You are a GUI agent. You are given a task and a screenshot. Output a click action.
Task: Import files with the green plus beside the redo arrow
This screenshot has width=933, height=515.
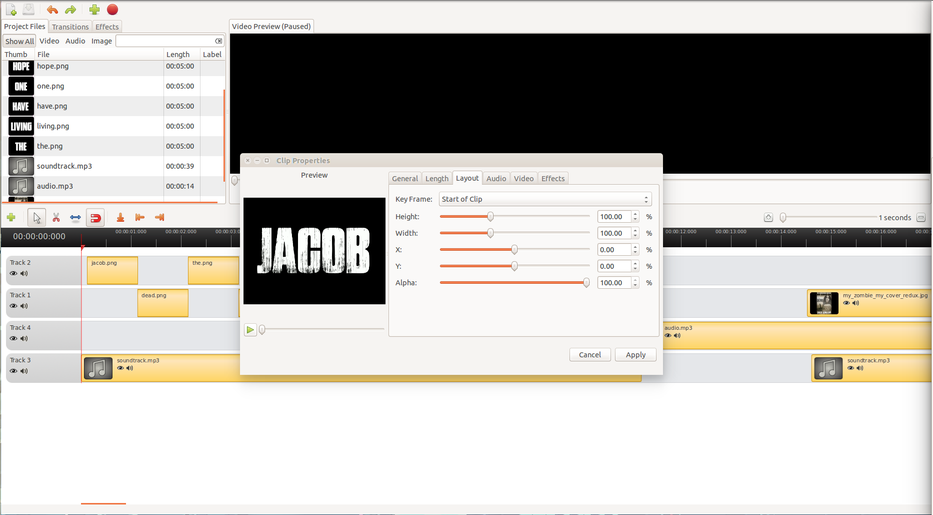pyautogui.click(x=94, y=10)
